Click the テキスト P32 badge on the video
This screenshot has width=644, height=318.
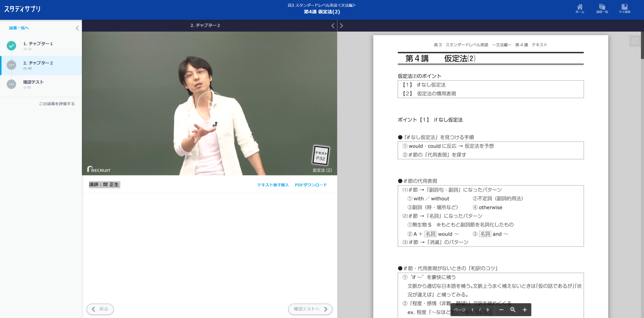click(x=321, y=155)
